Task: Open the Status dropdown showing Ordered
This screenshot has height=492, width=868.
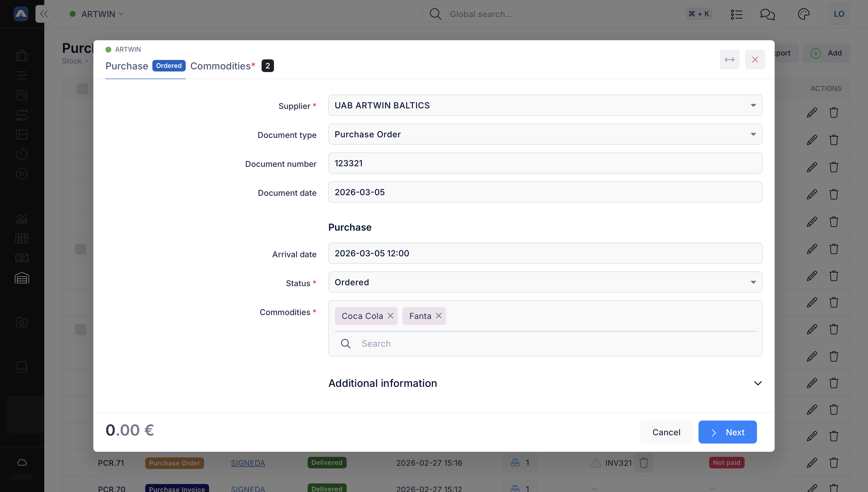Action: [x=545, y=282]
